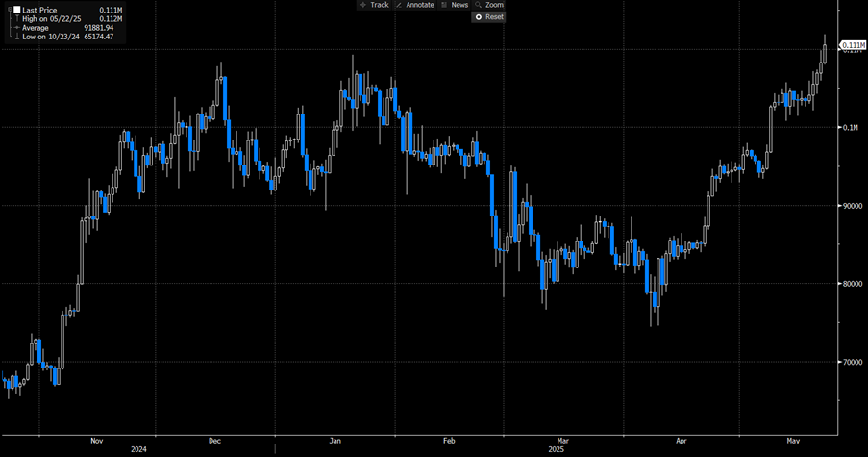Image resolution: width=868 pixels, height=457 pixels.
Task: Click the 0.111M last price tag
Action: (x=852, y=45)
